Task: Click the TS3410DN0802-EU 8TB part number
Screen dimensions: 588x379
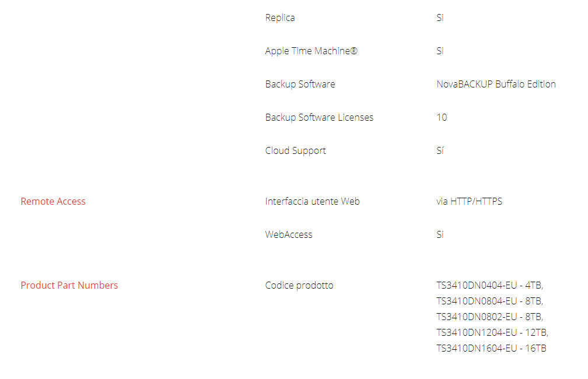Action: [489, 317]
